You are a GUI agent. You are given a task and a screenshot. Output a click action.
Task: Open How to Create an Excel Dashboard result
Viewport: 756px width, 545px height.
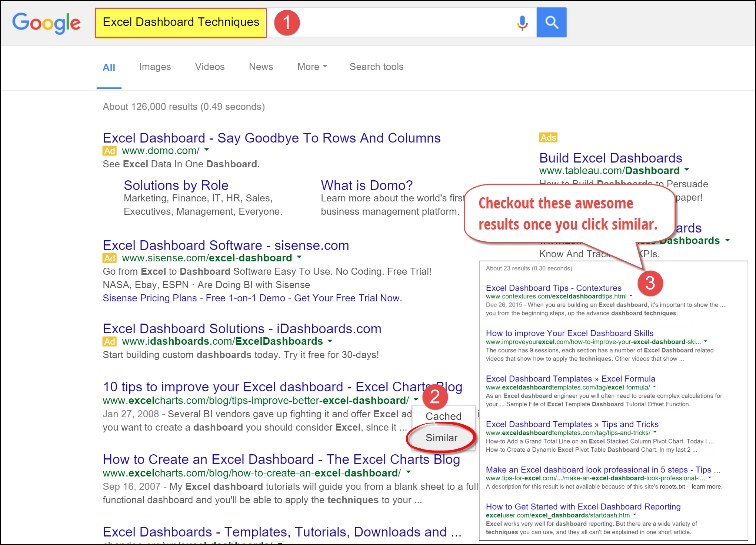(x=281, y=459)
